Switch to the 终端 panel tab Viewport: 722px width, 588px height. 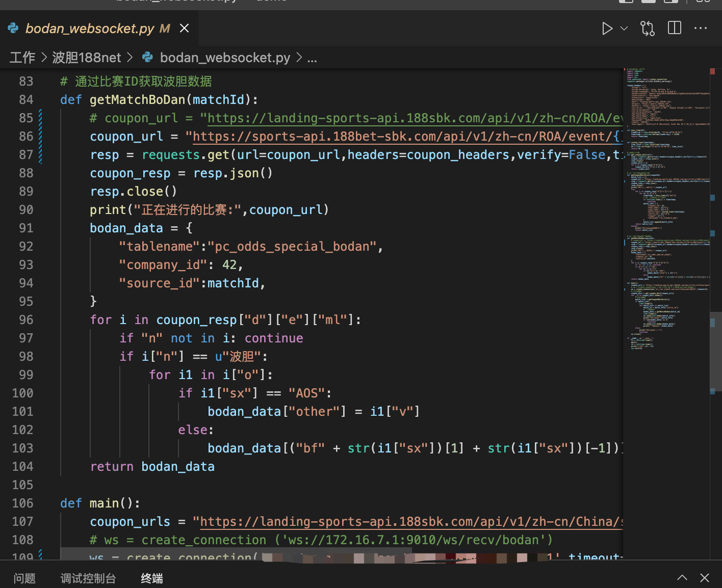pyautogui.click(x=152, y=578)
